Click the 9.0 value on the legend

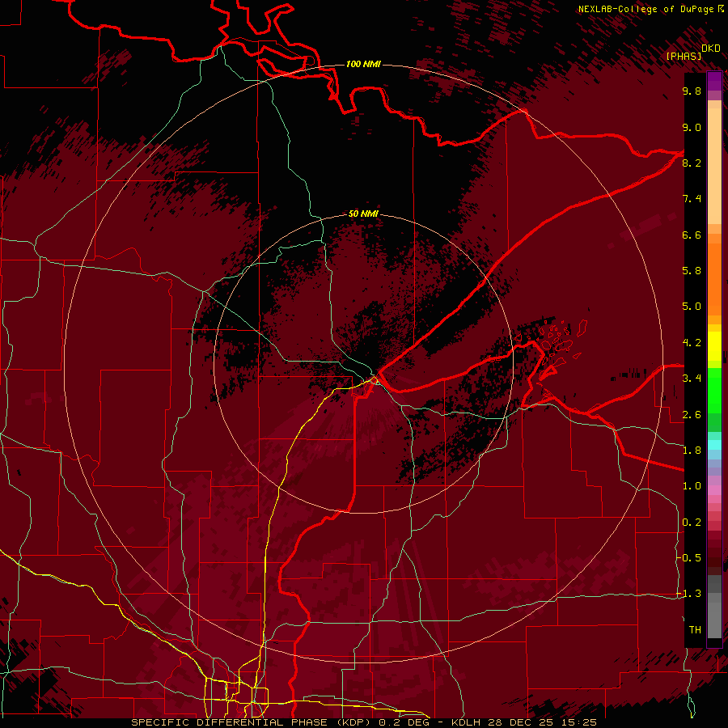[x=692, y=127]
